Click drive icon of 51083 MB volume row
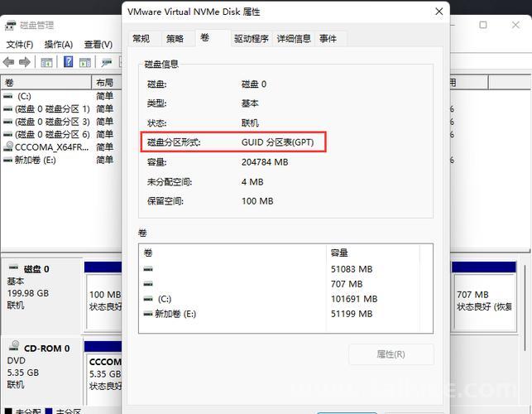Screen dimensions: 532x414 click(x=148, y=269)
